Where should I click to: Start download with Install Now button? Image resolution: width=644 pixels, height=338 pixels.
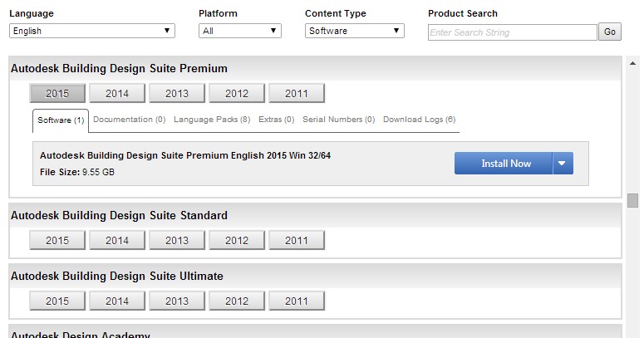point(504,164)
